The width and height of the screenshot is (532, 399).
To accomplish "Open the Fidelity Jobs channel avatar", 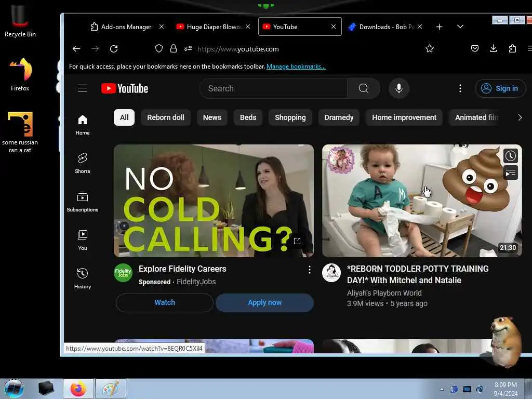I will (x=123, y=273).
